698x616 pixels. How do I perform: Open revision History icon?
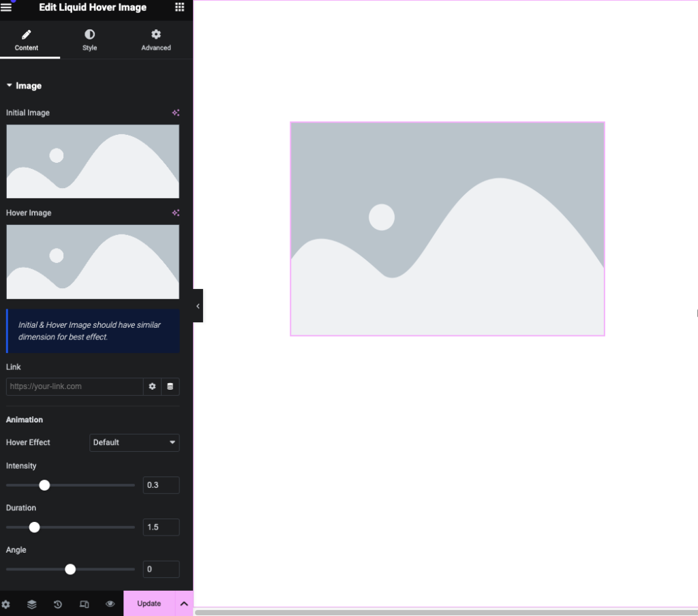(x=58, y=604)
